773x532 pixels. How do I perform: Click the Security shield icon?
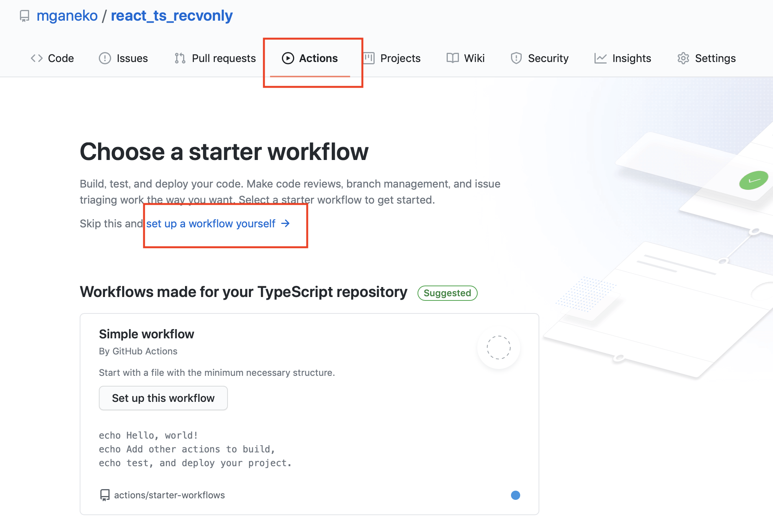click(x=516, y=58)
